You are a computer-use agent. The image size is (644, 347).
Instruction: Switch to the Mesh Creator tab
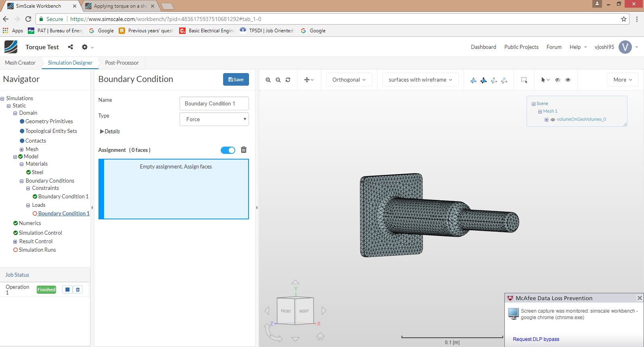[x=20, y=63]
